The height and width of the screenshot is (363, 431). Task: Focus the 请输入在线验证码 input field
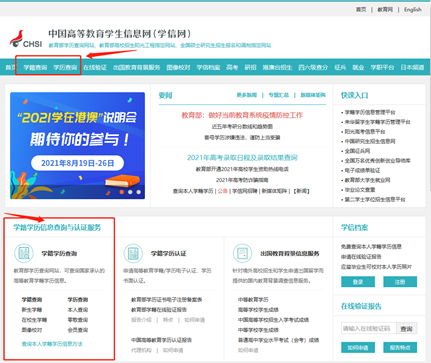[x=368, y=329]
